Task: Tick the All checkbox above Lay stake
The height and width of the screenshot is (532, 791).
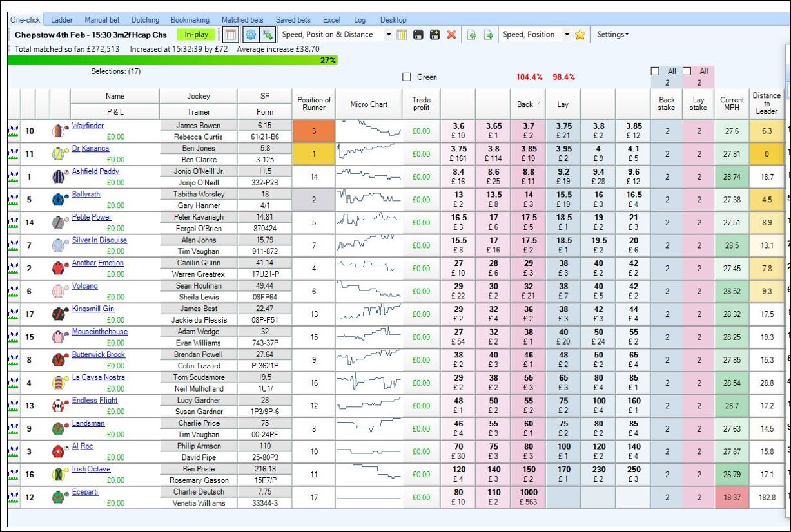Action: pyautogui.click(x=687, y=71)
